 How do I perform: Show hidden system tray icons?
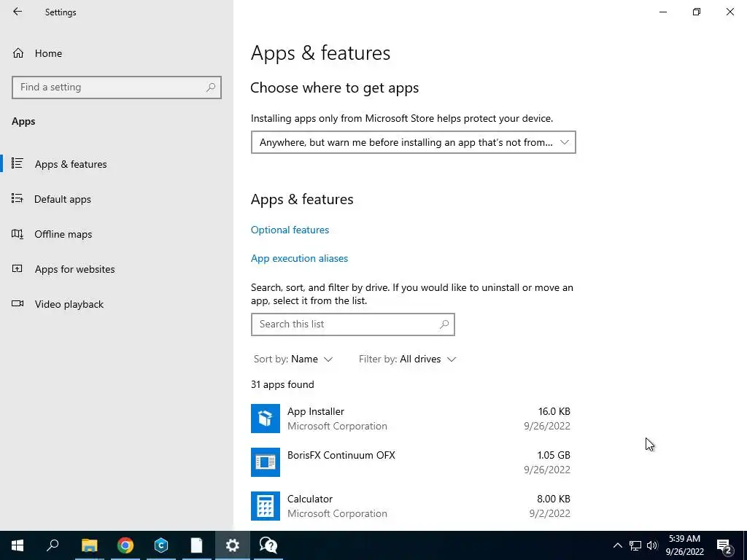tap(617, 545)
